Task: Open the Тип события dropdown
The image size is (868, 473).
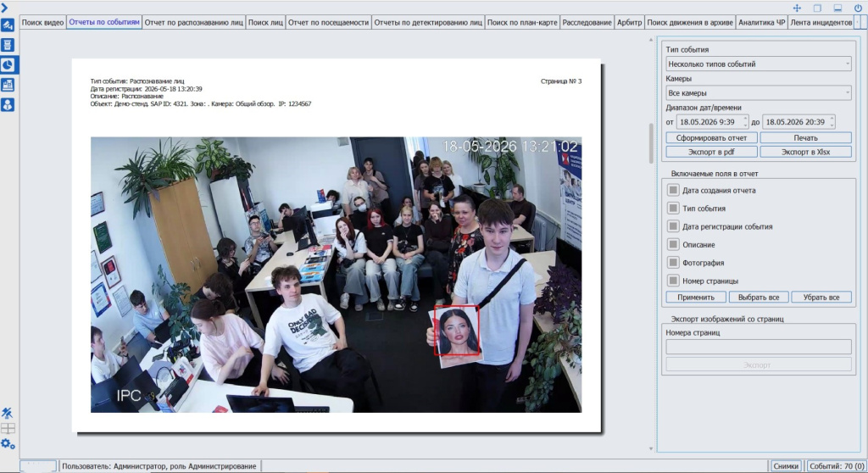Action: (759, 64)
